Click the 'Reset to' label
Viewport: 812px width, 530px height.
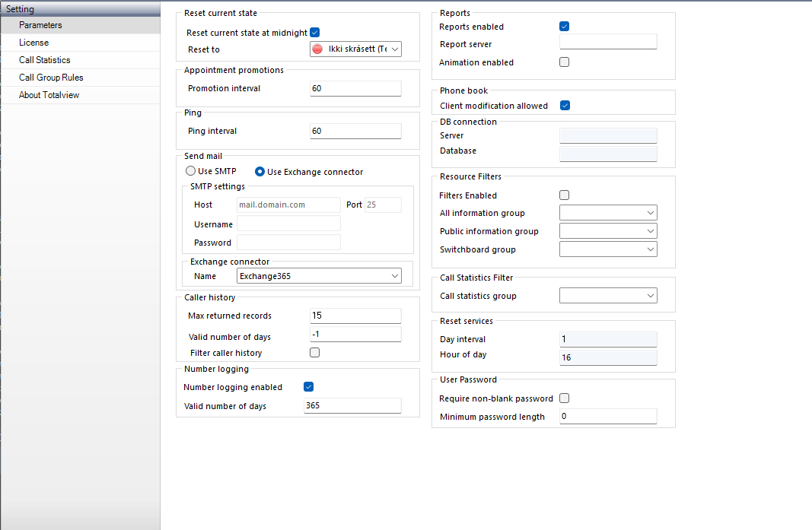203,49
